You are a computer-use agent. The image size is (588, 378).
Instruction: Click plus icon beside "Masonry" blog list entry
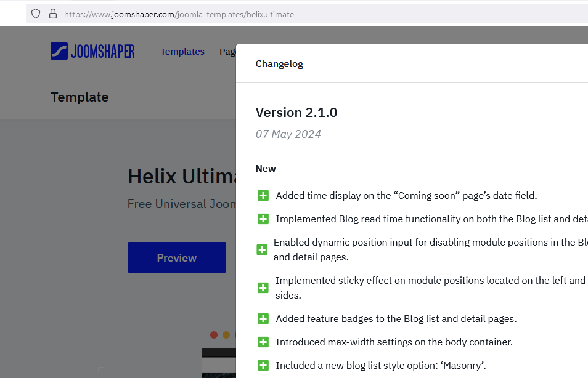point(263,365)
